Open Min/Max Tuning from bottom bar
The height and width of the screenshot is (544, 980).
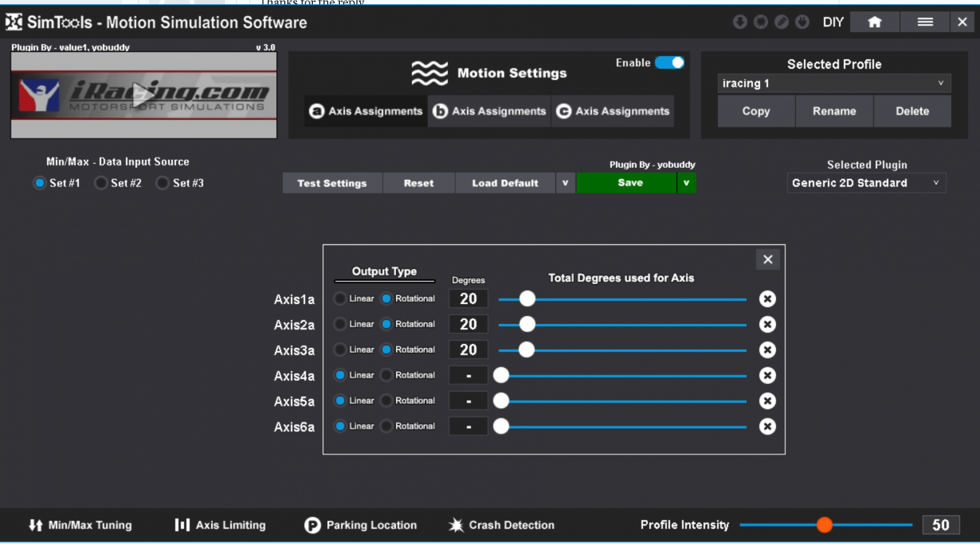[80, 525]
